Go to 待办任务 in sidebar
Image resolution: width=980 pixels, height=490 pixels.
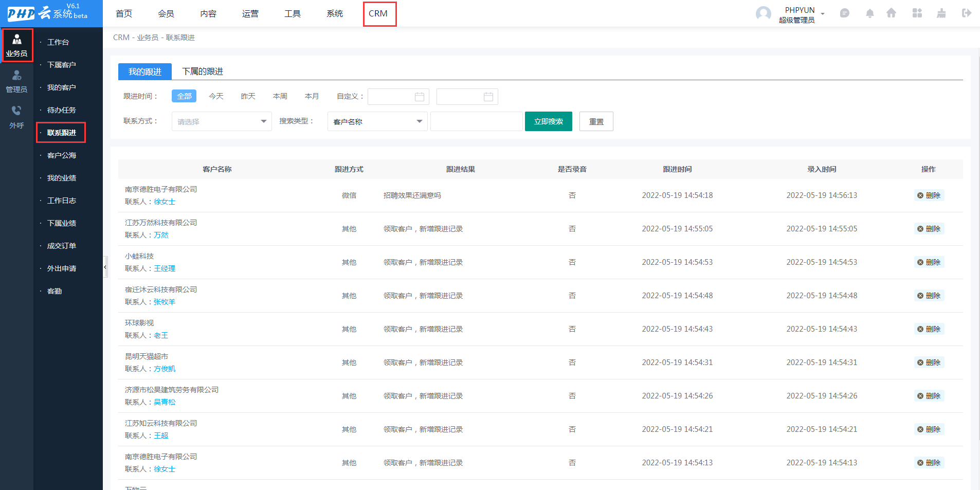pyautogui.click(x=61, y=110)
